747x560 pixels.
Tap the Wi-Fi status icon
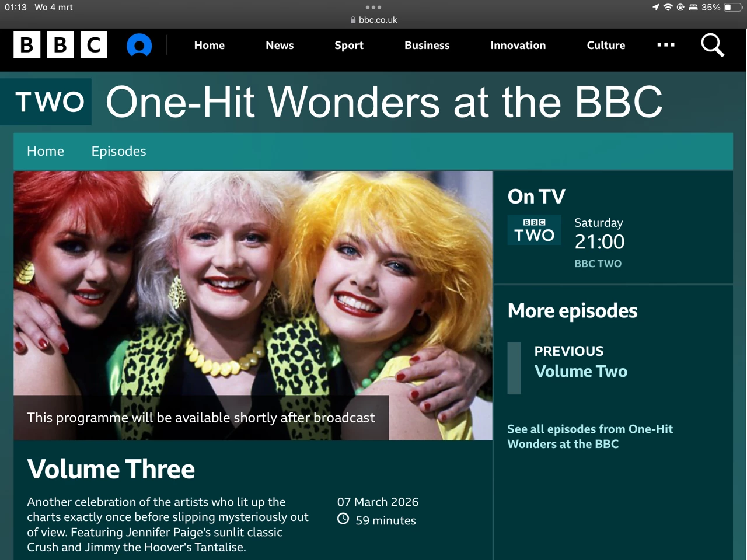(x=668, y=8)
